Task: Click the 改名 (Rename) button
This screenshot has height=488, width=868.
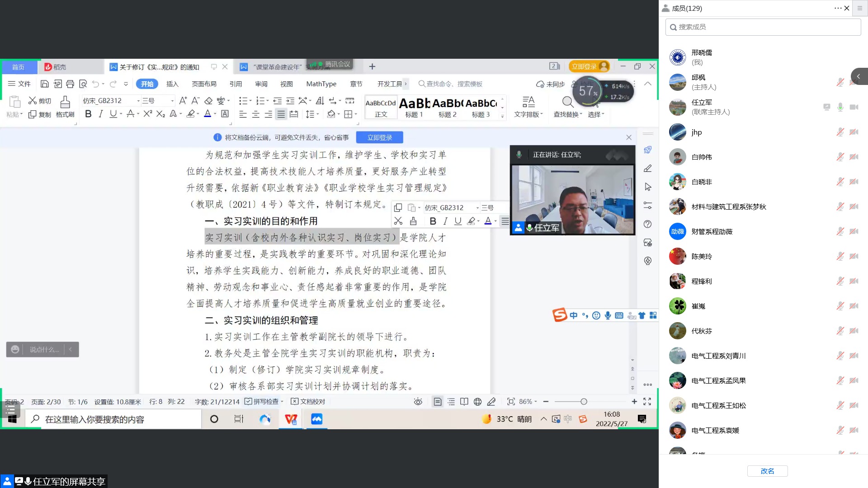Action: coord(767,471)
